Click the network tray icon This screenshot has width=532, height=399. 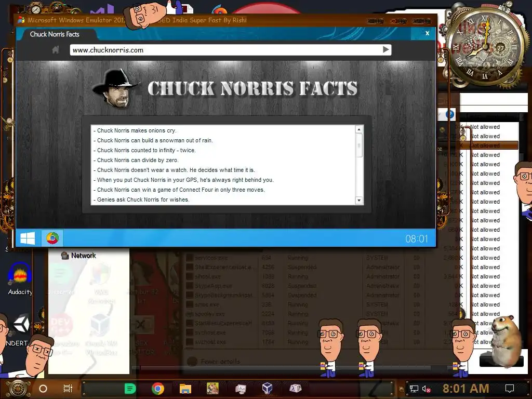coord(414,389)
